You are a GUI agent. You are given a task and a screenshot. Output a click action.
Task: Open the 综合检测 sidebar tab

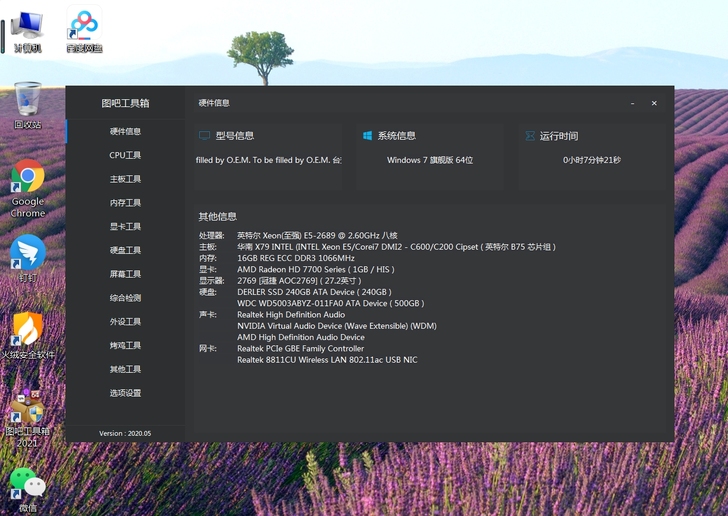point(125,298)
